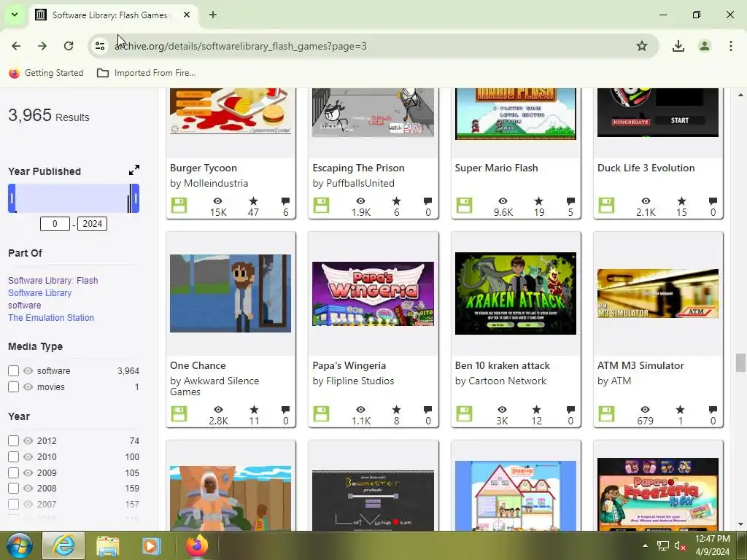Click Super Mario Flash reviews bubble icon
This screenshot has height=560, width=747.
click(570, 201)
